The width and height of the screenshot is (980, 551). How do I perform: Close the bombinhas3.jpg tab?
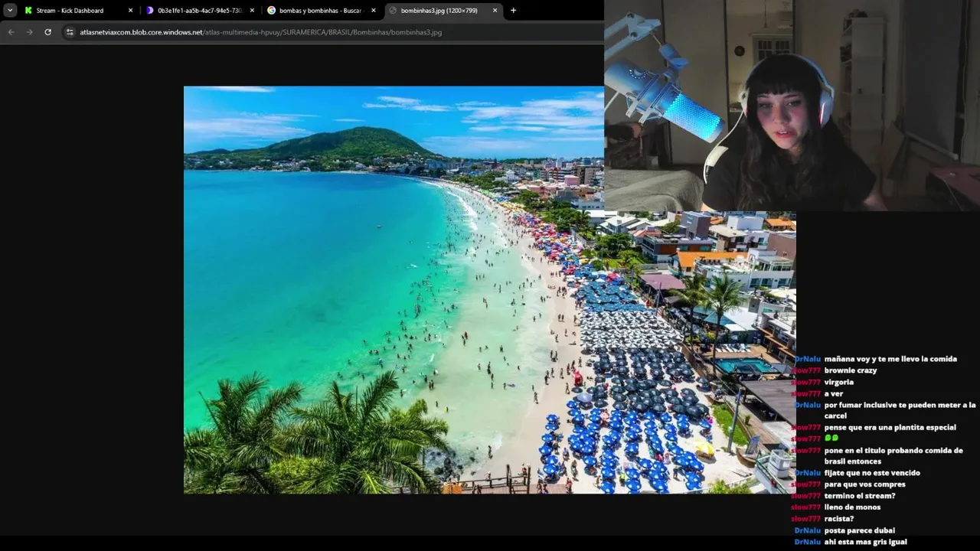coord(495,11)
